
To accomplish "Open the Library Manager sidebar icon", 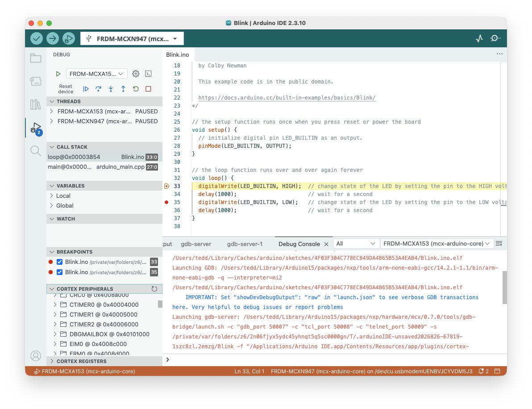I will pyautogui.click(x=36, y=104).
